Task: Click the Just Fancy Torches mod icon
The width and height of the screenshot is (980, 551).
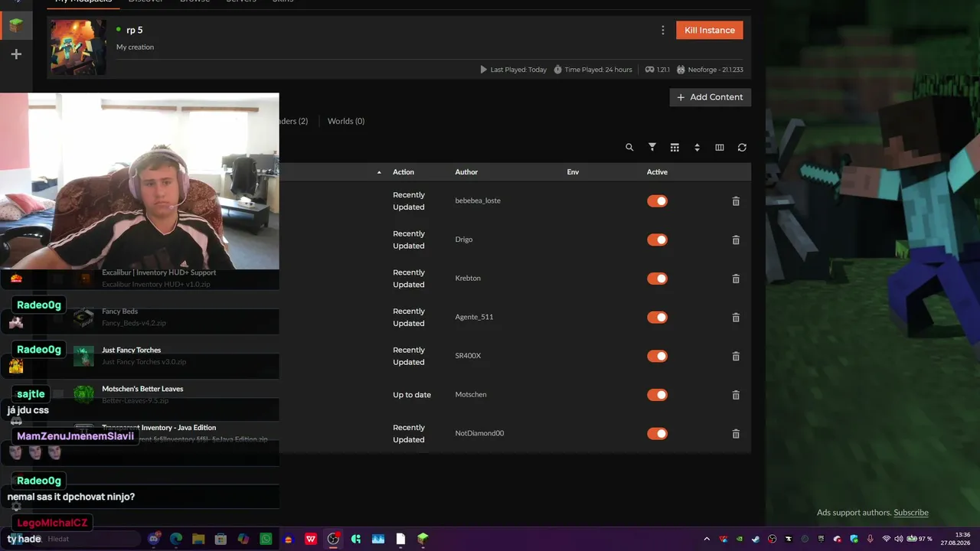Action: click(83, 356)
